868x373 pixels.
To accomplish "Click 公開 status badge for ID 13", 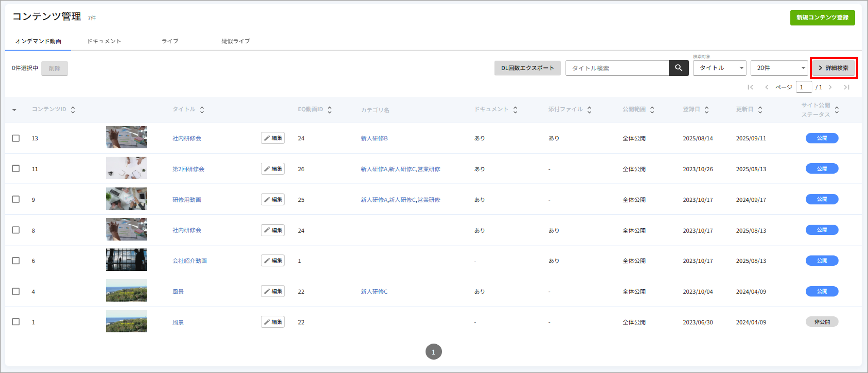I will click(822, 138).
